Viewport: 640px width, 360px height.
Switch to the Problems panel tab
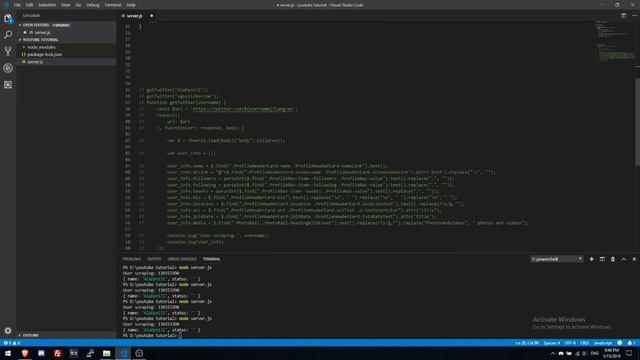[131, 259]
